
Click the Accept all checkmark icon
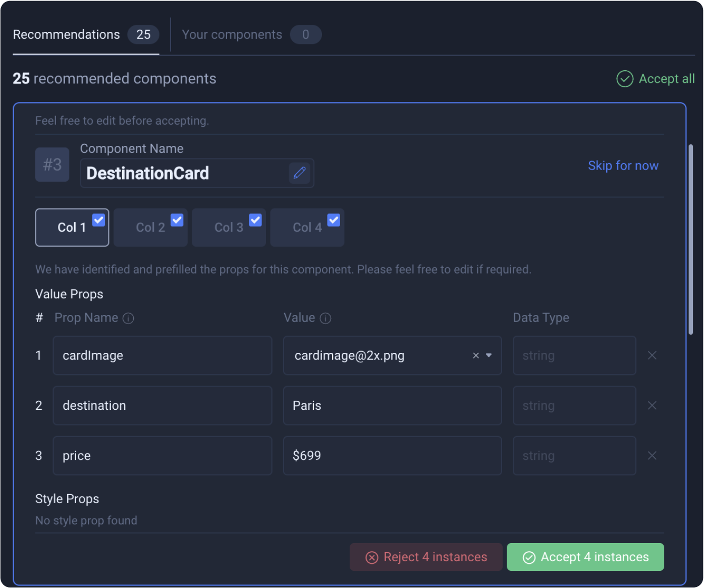click(625, 79)
